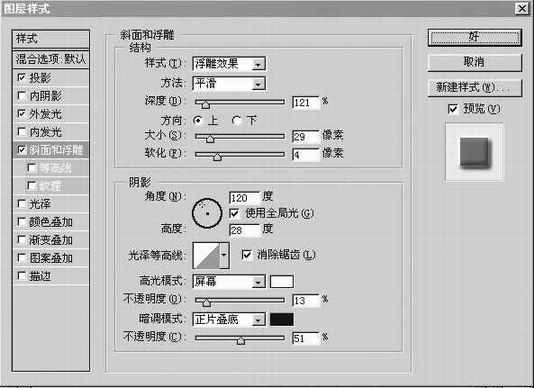The image size is (534, 388).
Task: Close the 图层样式 dialog
Action: click(522, 9)
